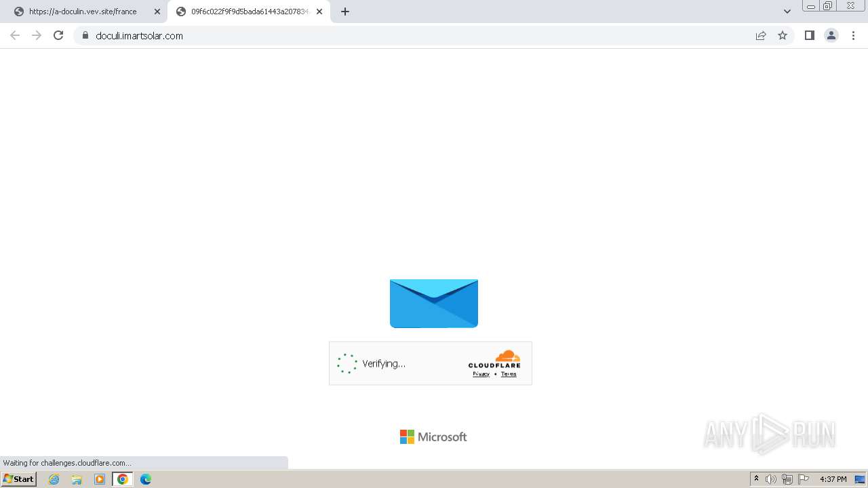This screenshot has width=868, height=488.
Task: Reload the current page
Action: click(58, 35)
